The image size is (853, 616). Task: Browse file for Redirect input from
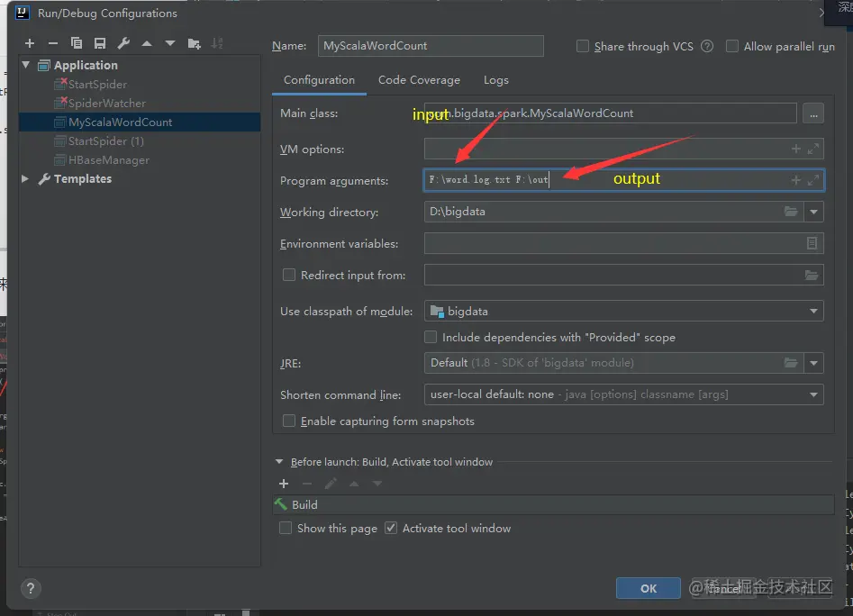click(812, 275)
